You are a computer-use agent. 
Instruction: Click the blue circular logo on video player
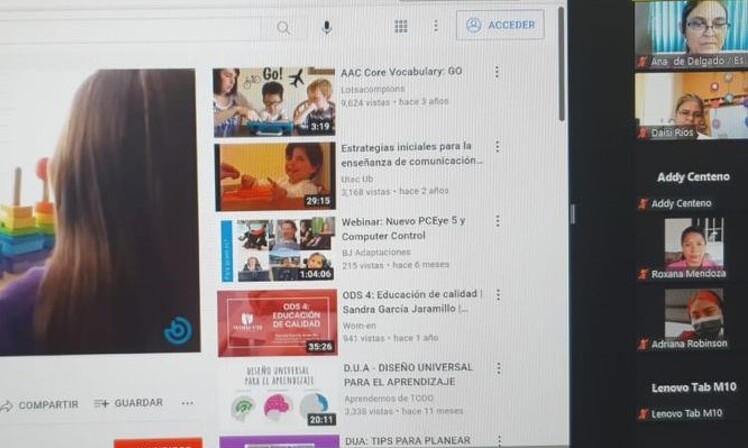178,330
